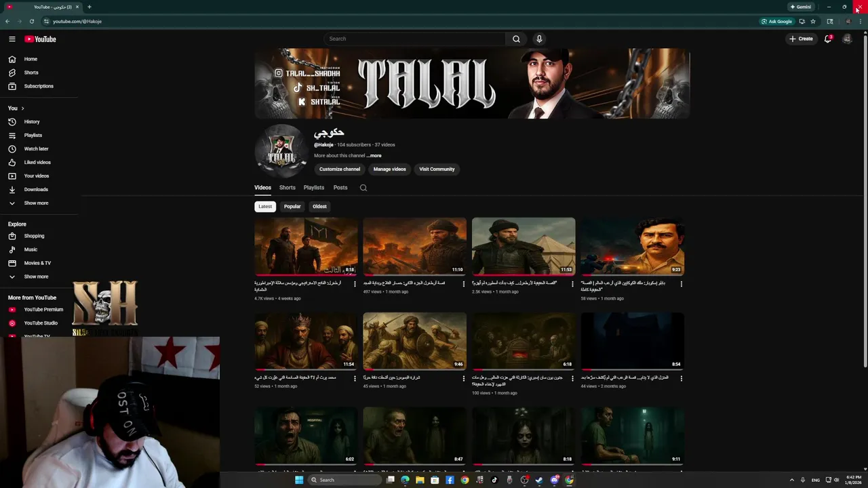The image size is (868, 488).
Task: Click Visit Community button
Action: click(x=437, y=169)
